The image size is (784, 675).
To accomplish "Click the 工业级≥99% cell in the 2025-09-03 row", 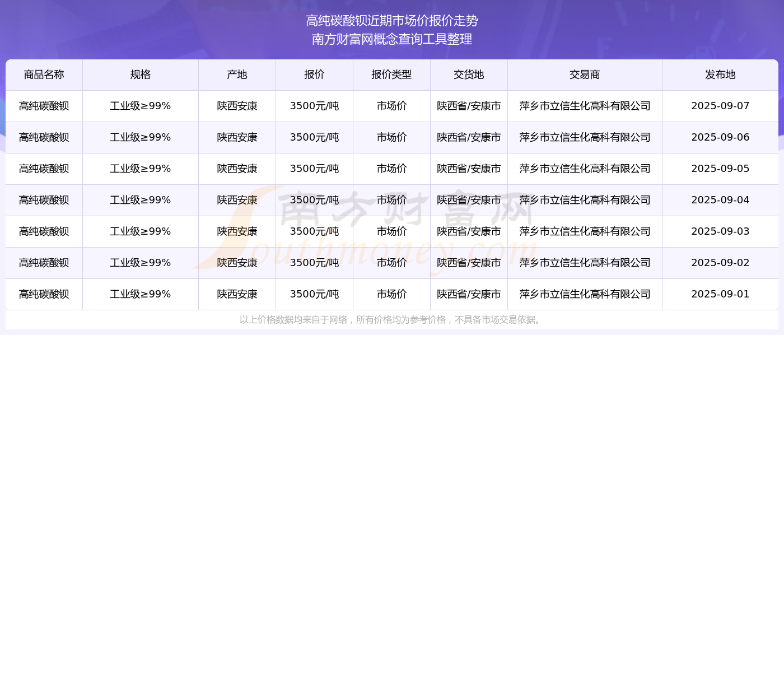I will [x=140, y=232].
